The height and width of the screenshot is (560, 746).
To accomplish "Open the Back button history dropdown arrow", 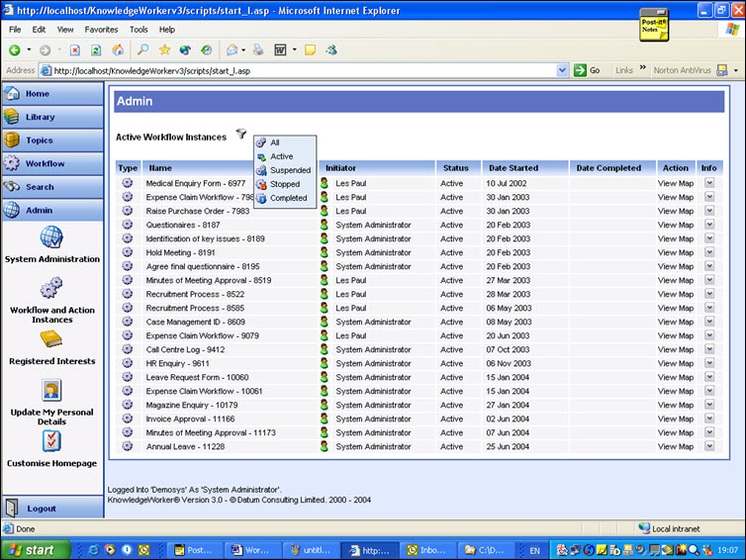I will [29, 49].
